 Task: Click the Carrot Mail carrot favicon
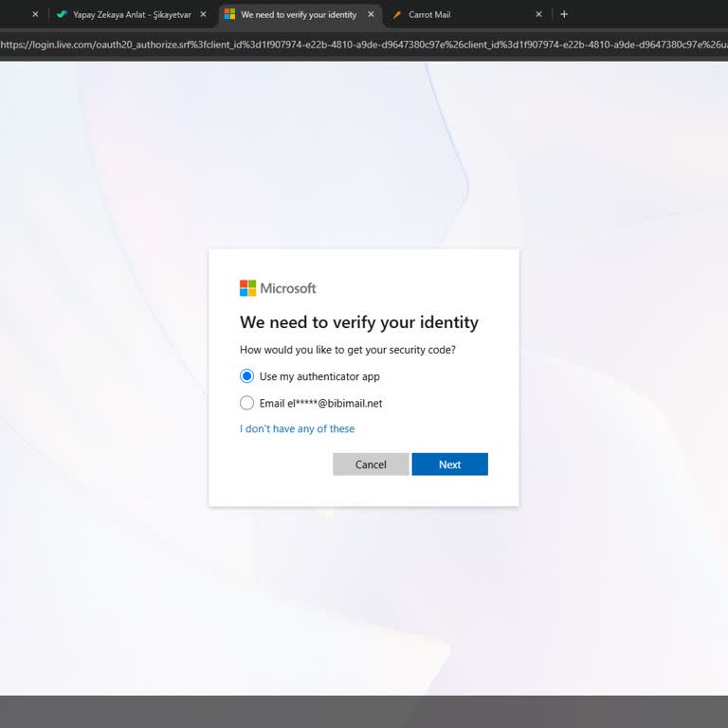pyautogui.click(x=397, y=15)
